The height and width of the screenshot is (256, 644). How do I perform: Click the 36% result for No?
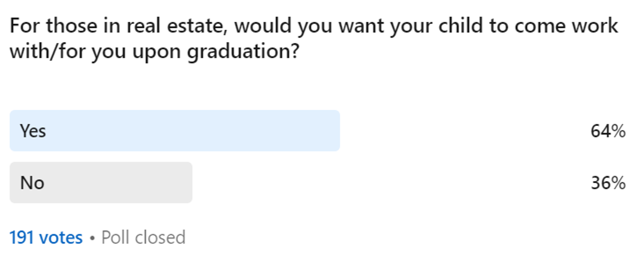(608, 183)
